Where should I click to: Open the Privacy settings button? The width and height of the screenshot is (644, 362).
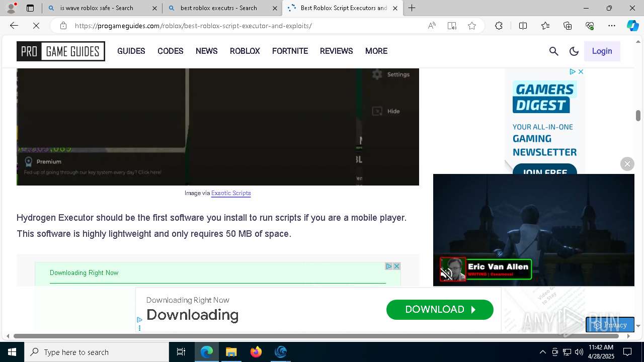(610, 325)
